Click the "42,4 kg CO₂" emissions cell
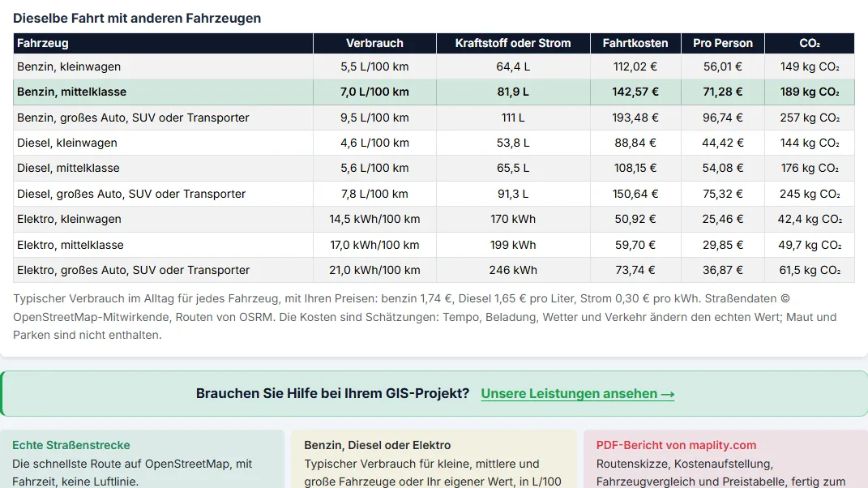This screenshot has width=868, height=488. (x=810, y=219)
